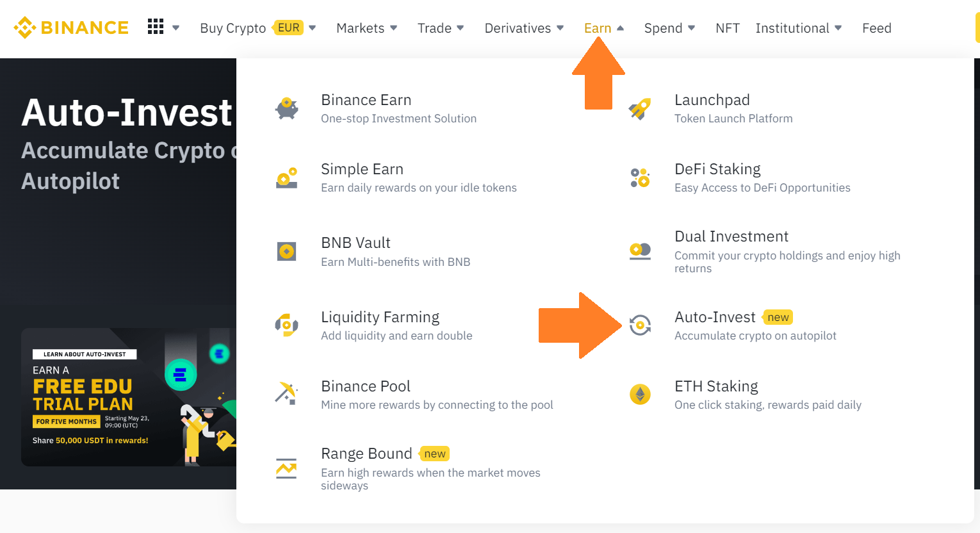This screenshot has height=533, width=980.
Task: Select the Launchpad rocket icon
Action: (x=640, y=108)
